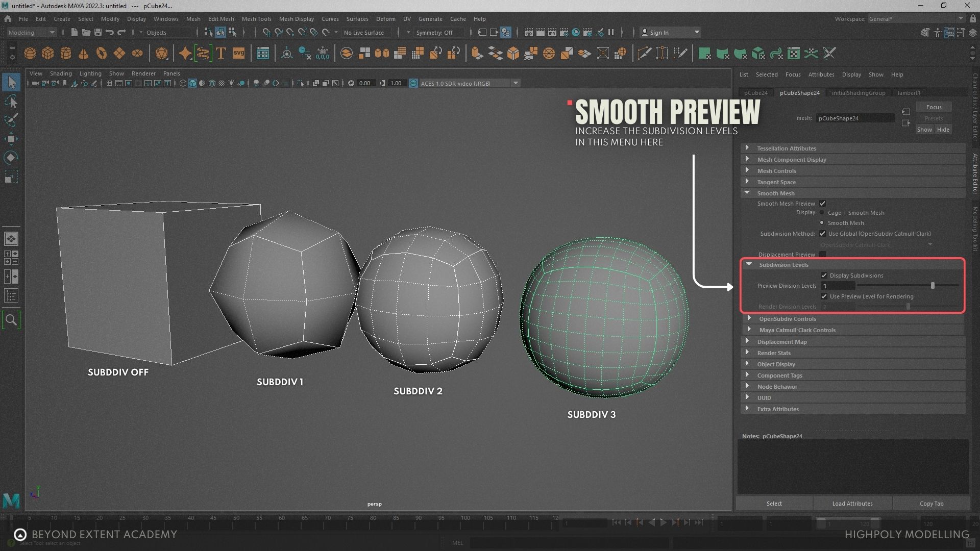The image size is (980, 551).
Task: Switch to the lambert1 tab
Action: point(909,93)
